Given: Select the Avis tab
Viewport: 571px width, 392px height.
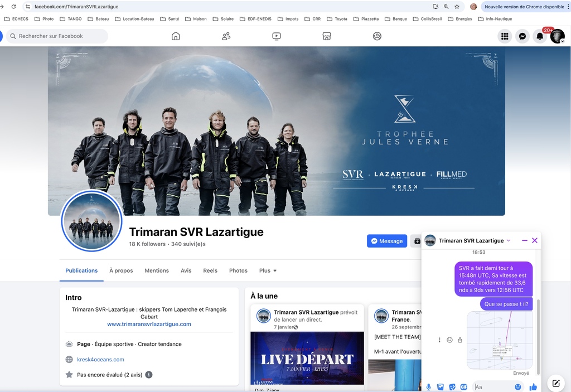Looking at the screenshot, I should [186, 270].
